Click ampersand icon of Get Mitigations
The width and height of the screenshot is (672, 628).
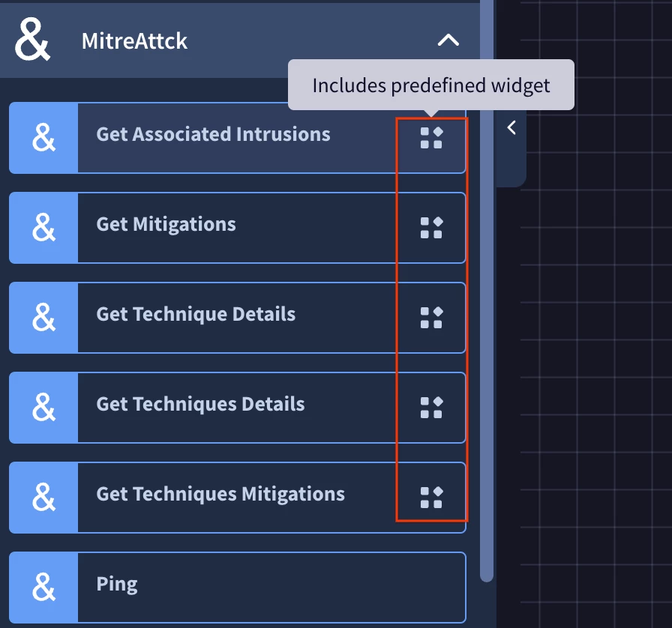[43, 228]
